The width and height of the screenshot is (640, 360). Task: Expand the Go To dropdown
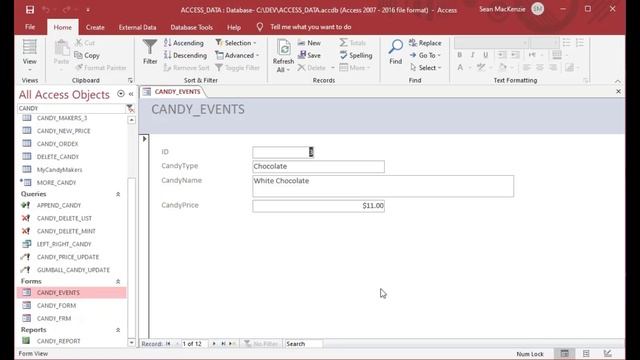tap(425, 55)
